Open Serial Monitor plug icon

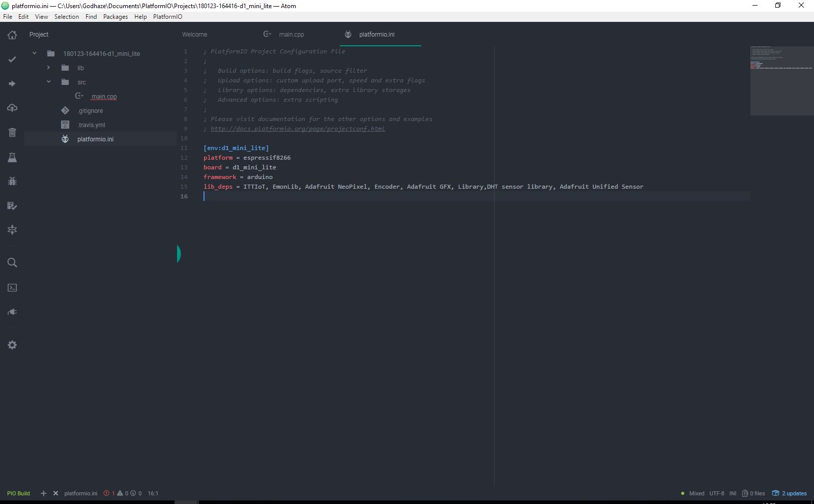pyautogui.click(x=12, y=312)
